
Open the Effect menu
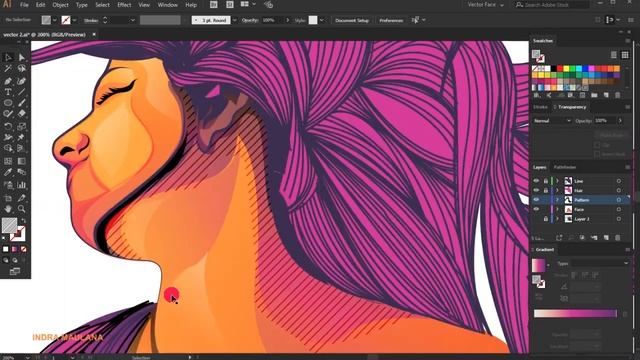tap(124, 5)
